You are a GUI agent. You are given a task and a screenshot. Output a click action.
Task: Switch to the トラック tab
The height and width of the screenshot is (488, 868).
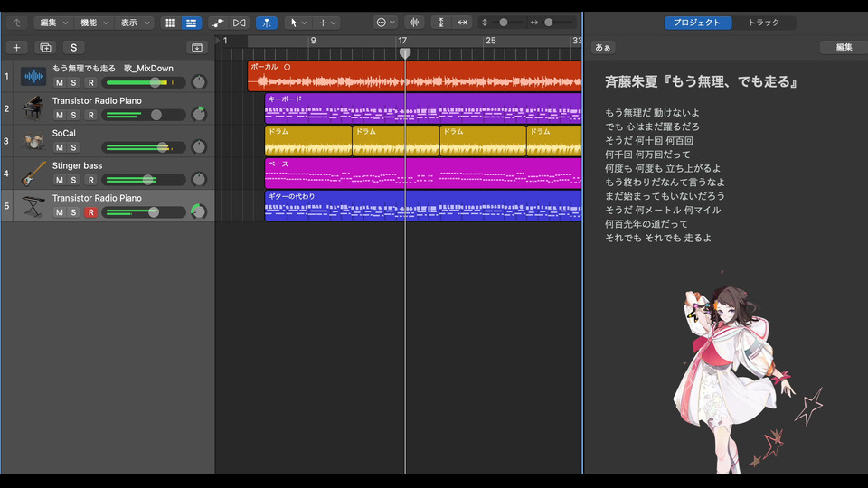[764, 23]
